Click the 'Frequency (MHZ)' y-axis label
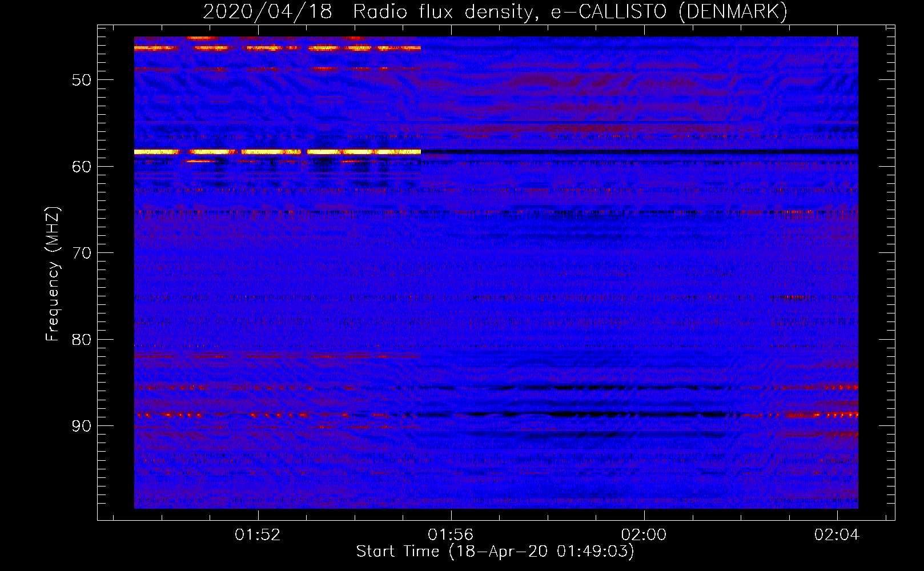 click(53, 274)
